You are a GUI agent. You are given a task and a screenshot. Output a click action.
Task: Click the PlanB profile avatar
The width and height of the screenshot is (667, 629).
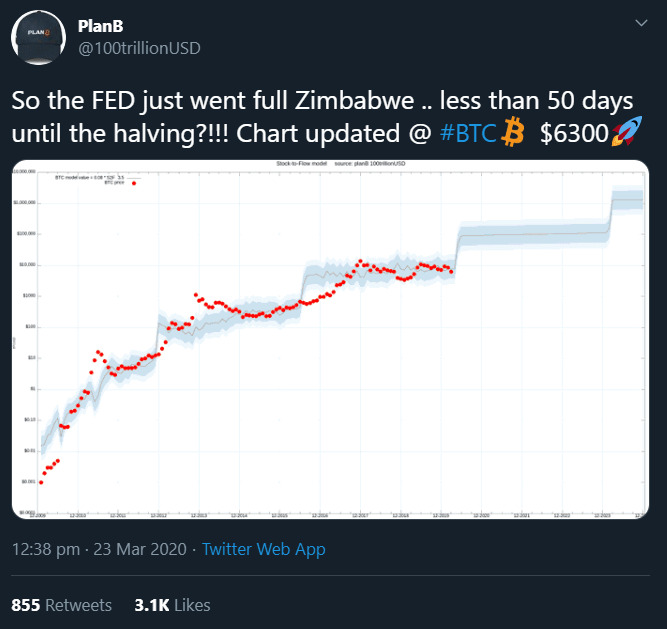pyautogui.click(x=39, y=37)
